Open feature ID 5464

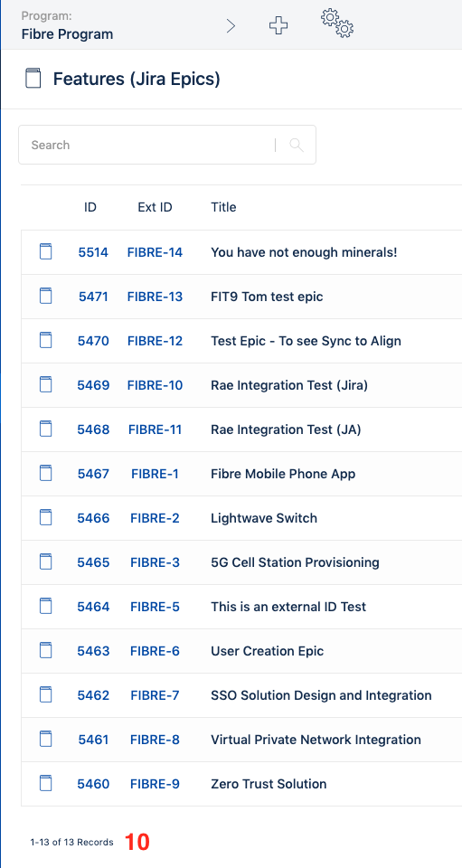(x=93, y=607)
